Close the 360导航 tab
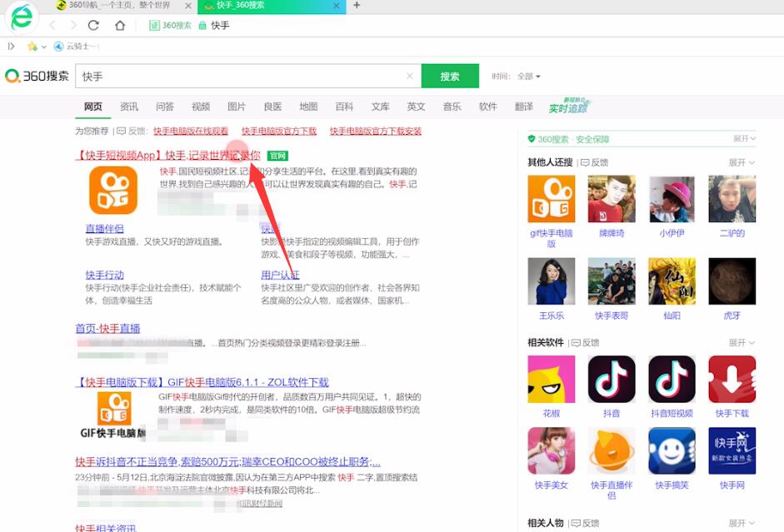 [188, 6]
